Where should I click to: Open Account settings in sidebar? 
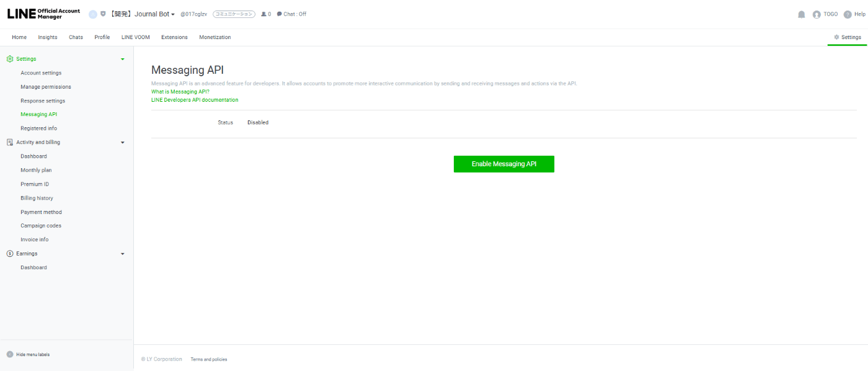41,73
